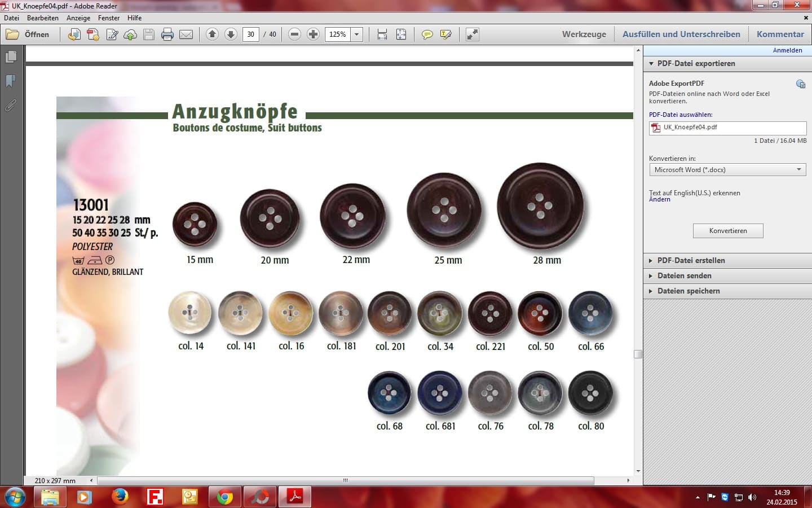Click the save diskette icon
Image resolution: width=812 pixels, height=508 pixels.
point(149,34)
